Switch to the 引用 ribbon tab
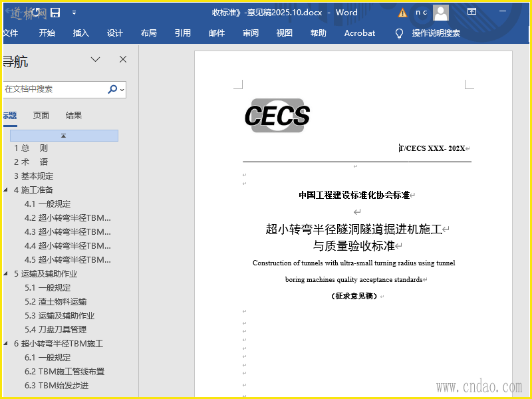This screenshot has width=532, height=399. [182, 33]
